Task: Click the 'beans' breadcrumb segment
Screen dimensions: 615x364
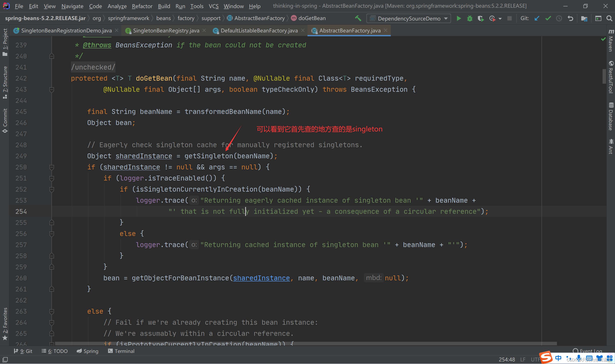Action: (x=163, y=18)
